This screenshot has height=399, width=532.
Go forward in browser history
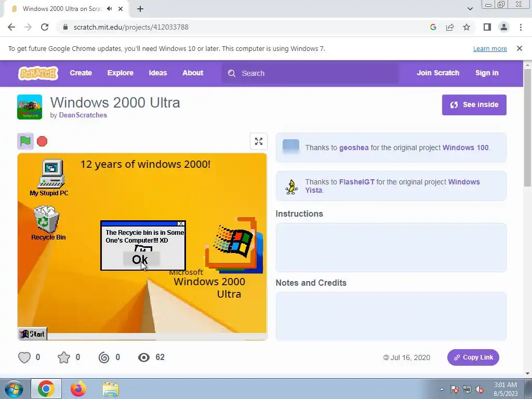(28, 27)
